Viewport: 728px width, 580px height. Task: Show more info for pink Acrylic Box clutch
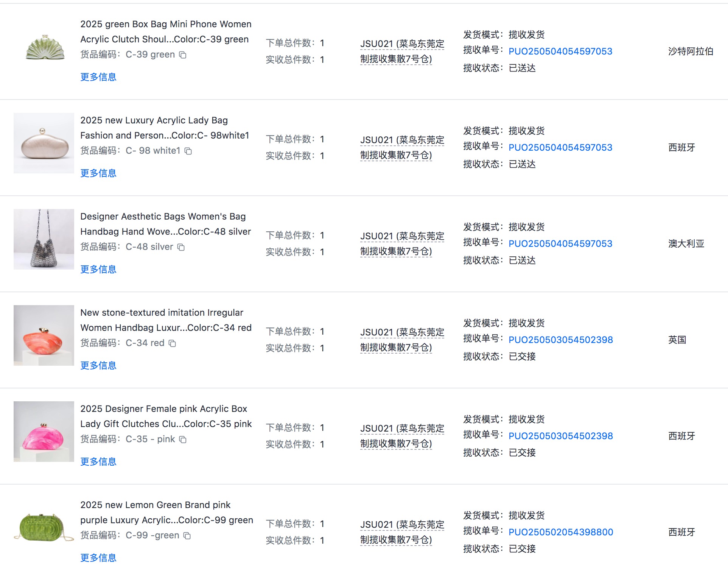pos(98,462)
